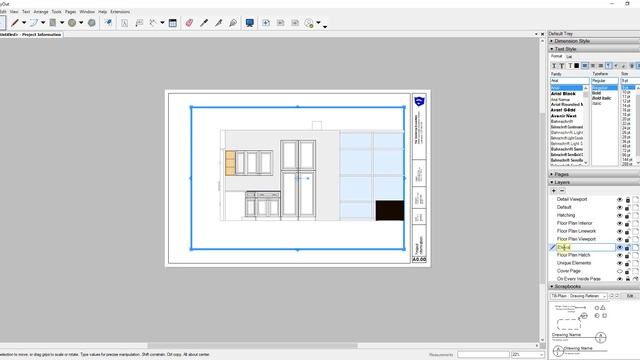Viewport: 640px width, 360px height.
Task: Click the Measurements input box
Action: 483,355
